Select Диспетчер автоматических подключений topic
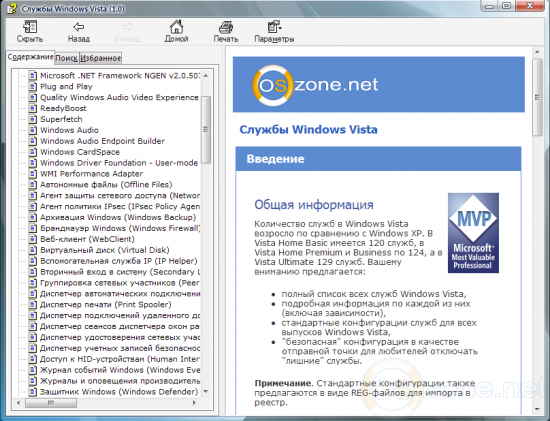The width and height of the screenshot is (550, 421). 120,293
